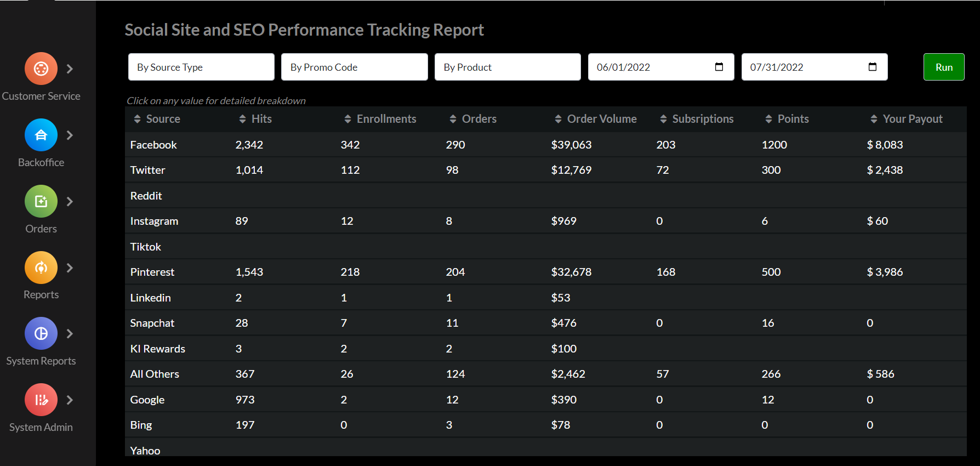The width and height of the screenshot is (980, 466).
Task: Click Google hits value 973
Action: (x=245, y=400)
